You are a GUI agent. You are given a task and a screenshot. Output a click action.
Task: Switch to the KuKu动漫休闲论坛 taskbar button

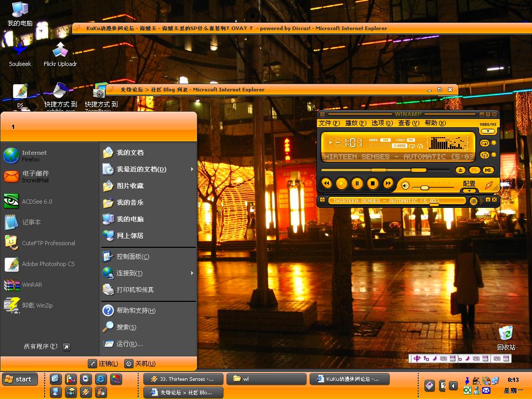(x=350, y=379)
